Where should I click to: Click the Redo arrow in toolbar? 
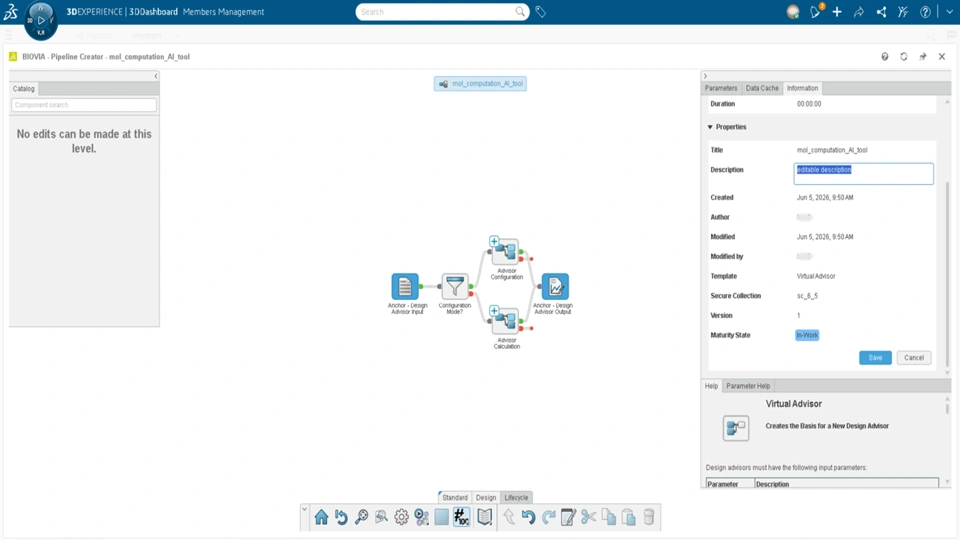point(549,517)
